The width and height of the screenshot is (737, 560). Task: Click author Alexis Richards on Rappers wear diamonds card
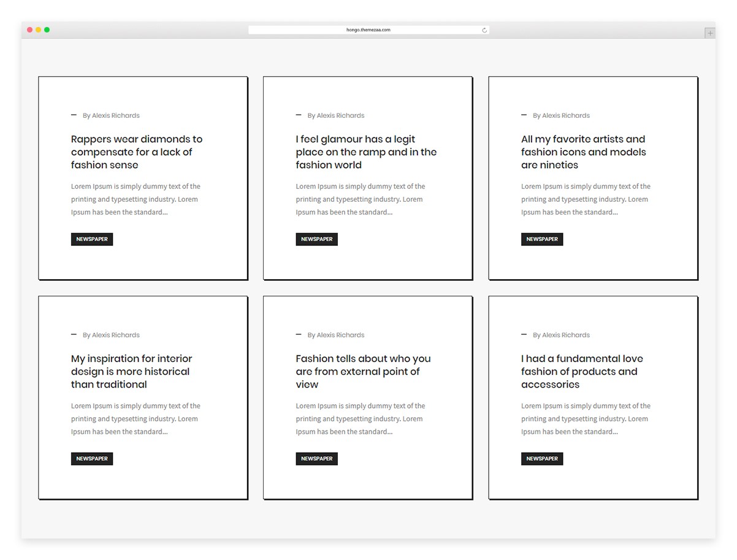[116, 115]
